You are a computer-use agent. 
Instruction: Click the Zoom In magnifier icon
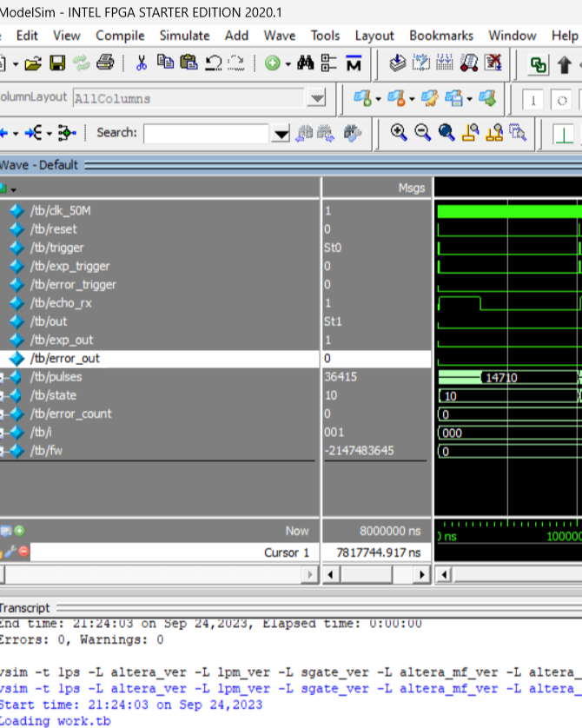coord(399,133)
